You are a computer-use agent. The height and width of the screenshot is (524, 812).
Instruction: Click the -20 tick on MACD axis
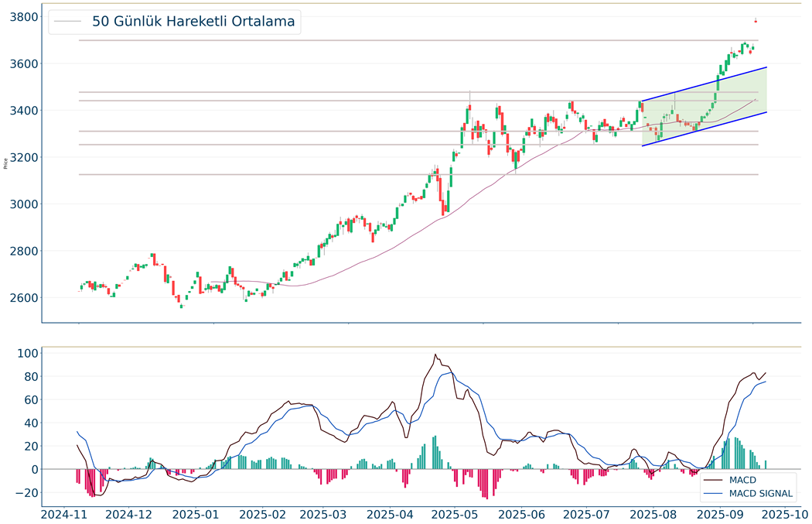pyautogui.click(x=28, y=492)
